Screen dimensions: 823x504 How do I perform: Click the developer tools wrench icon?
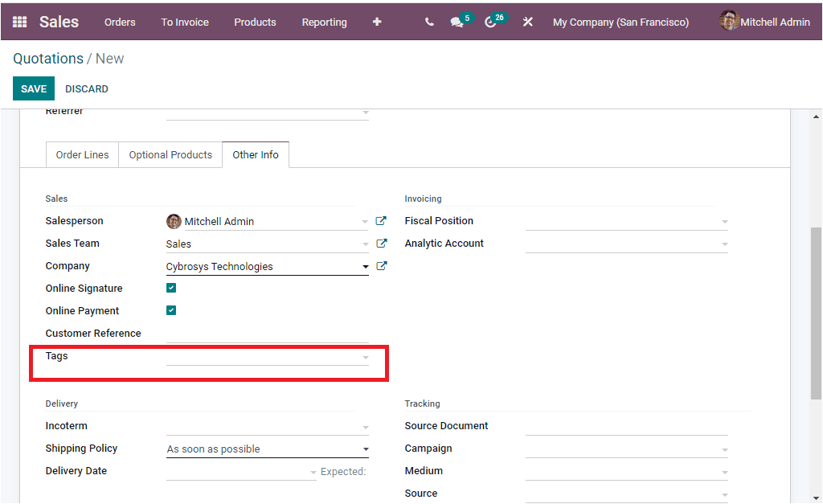(x=527, y=22)
